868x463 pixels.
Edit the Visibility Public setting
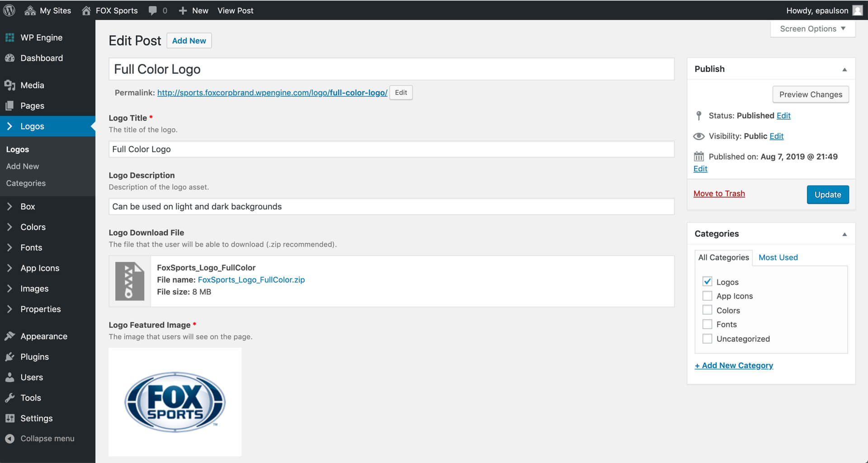click(776, 136)
